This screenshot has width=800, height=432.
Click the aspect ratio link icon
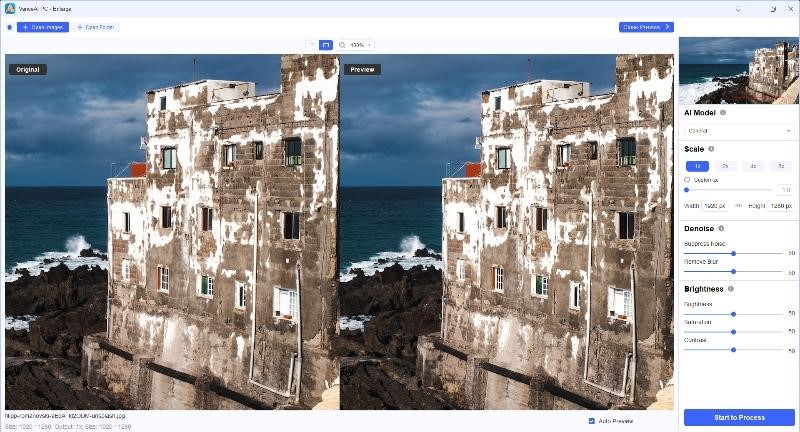738,206
